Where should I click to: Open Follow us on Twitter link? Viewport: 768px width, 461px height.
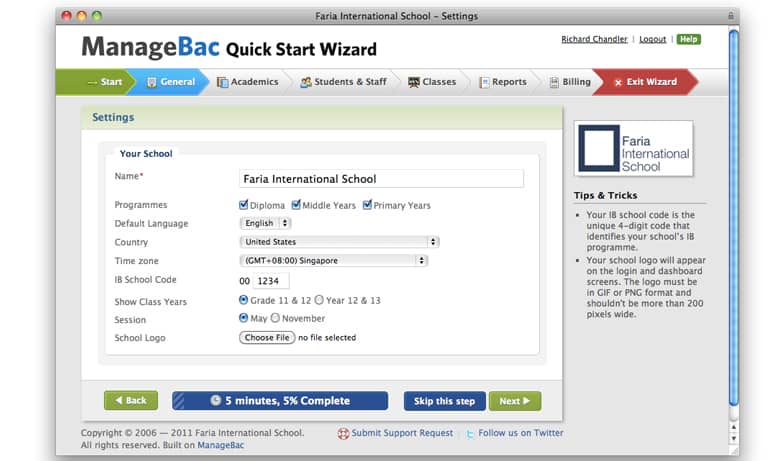(x=521, y=433)
